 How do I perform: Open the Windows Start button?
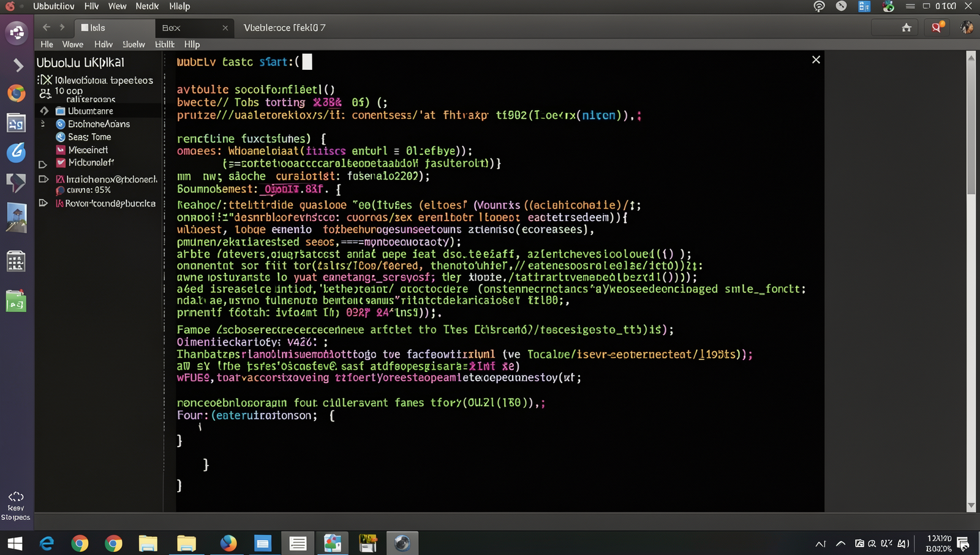[x=15, y=543]
